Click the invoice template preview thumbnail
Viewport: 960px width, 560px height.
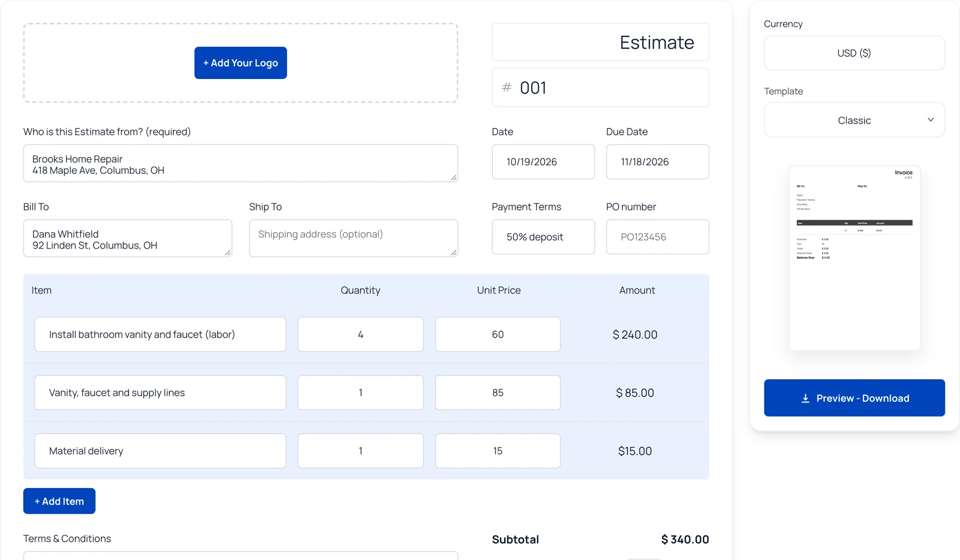(854, 258)
